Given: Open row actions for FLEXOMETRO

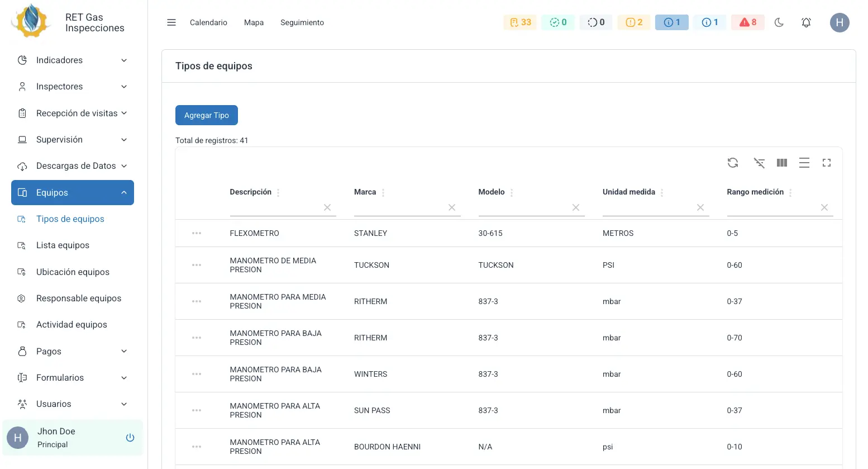Looking at the screenshot, I should coord(197,233).
